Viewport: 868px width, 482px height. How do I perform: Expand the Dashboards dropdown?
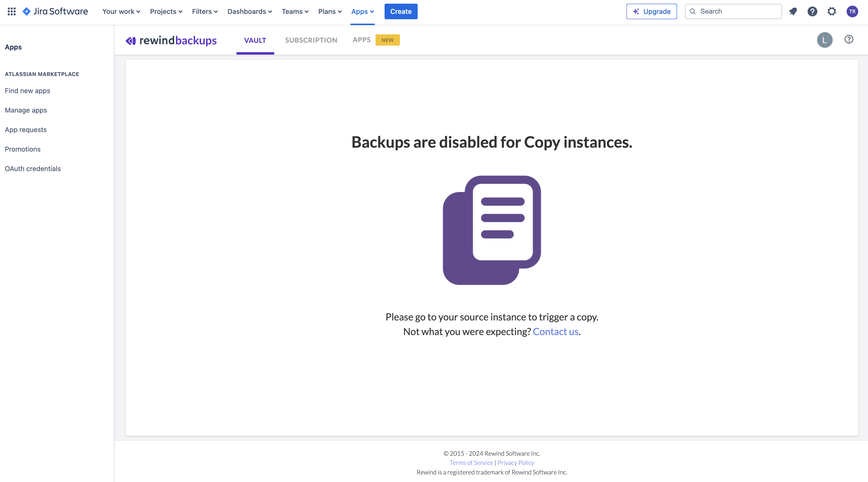pyautogui.click(x=249, y=11)
